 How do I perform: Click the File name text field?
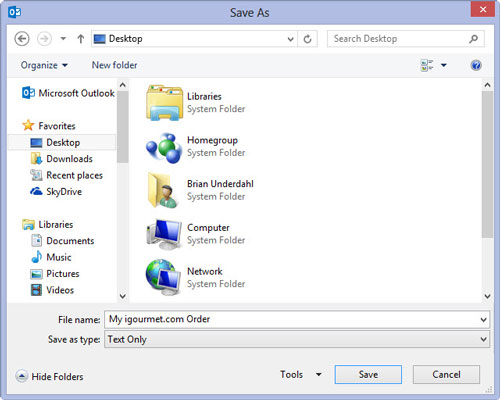click(292, 319)
